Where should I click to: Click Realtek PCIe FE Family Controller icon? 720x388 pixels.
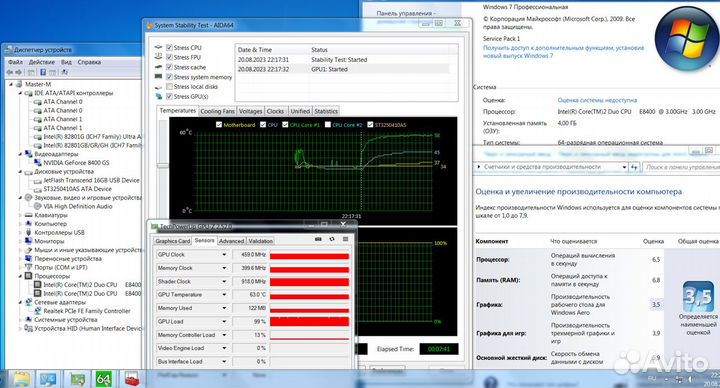38,311
